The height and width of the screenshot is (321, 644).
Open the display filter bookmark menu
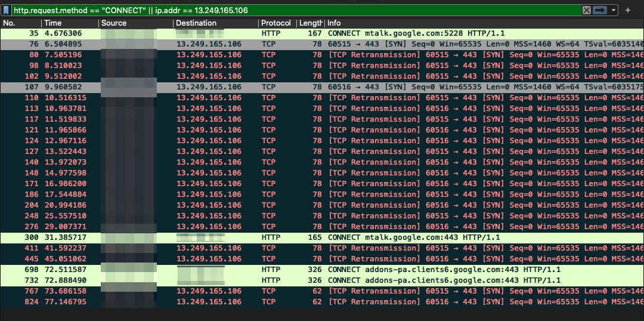pos(6,10)
